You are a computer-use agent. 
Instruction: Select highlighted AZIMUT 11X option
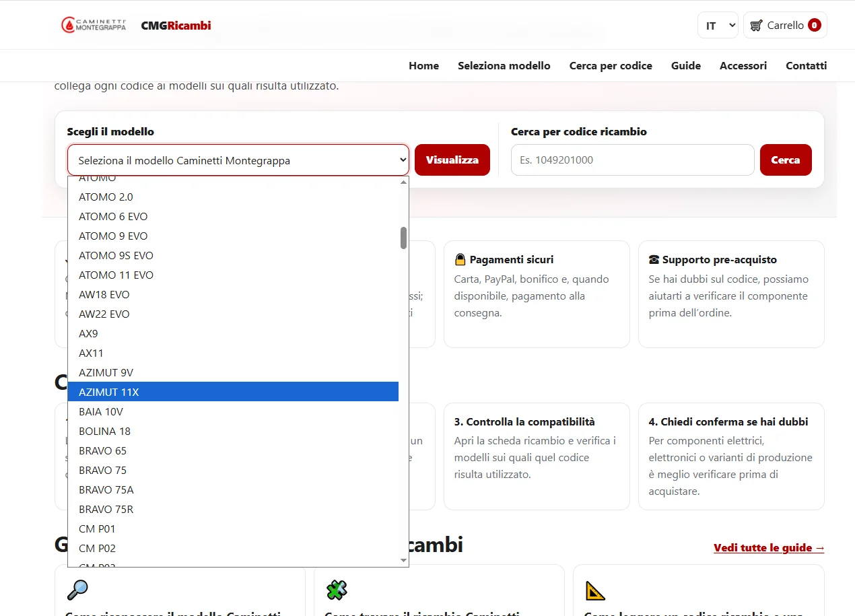coord(233,392)
